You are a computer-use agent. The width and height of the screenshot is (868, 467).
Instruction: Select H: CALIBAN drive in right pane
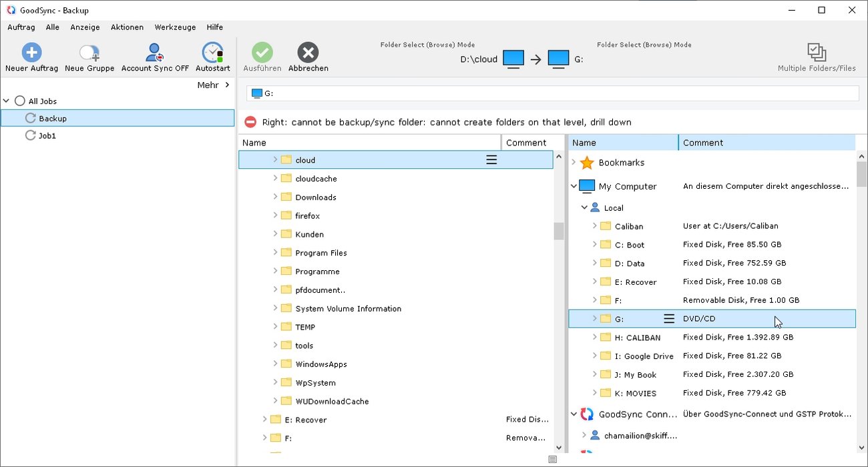pos(637,338)
